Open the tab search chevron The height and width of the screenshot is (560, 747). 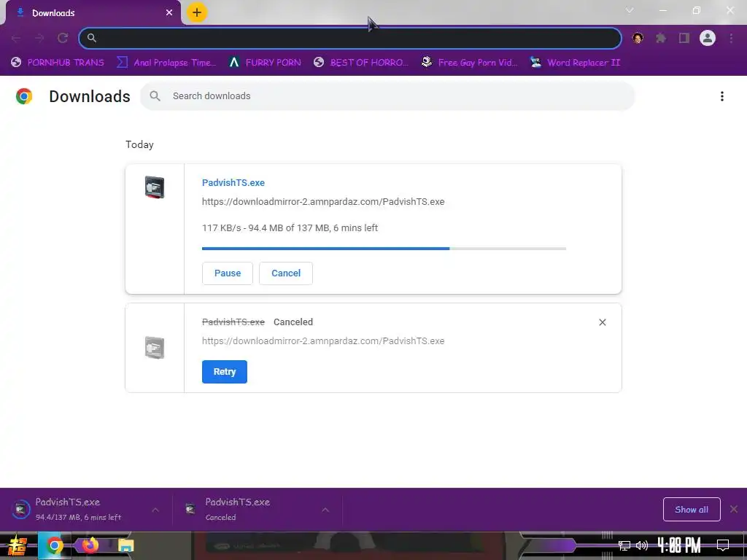pyautogui.click(x=630, y=10)
